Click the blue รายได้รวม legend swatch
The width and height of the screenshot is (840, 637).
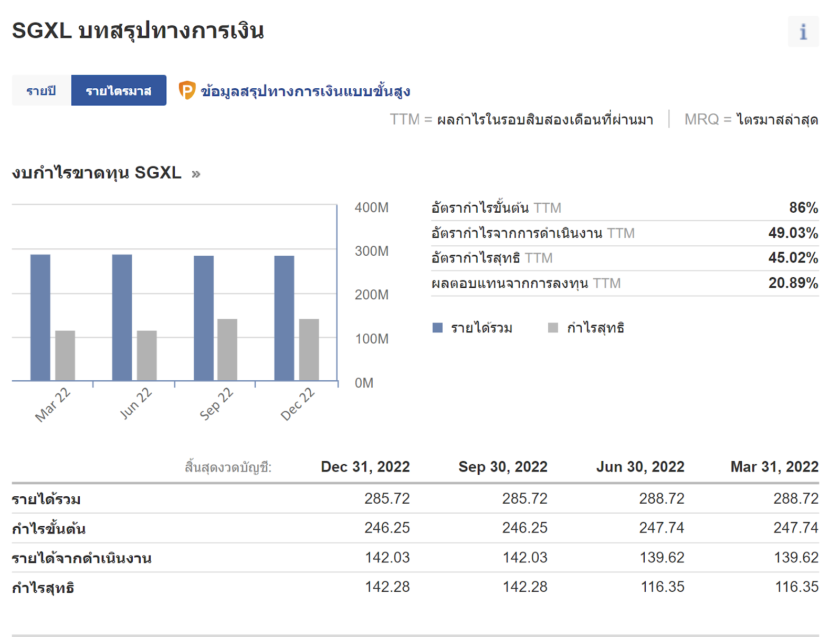tap(437, 328)
